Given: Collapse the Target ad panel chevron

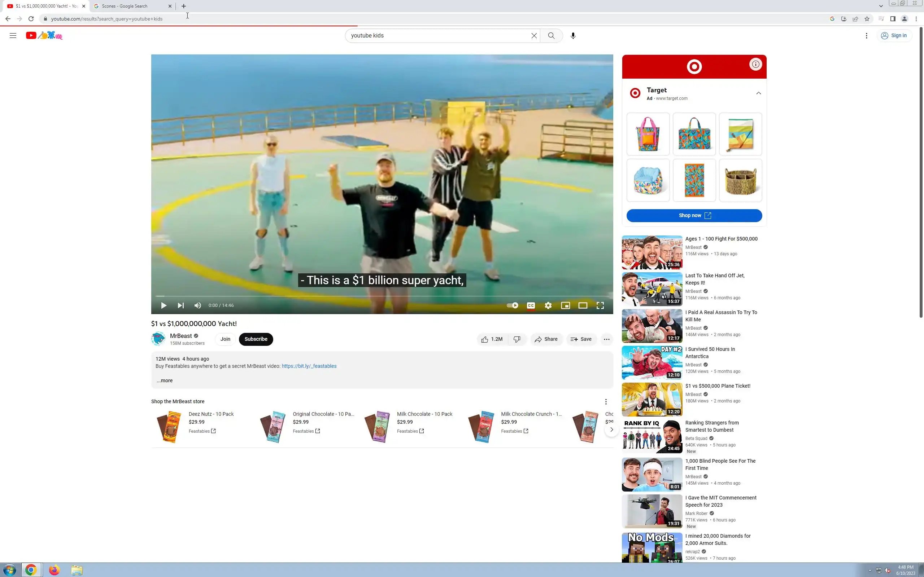Looking at the screenshot, I should (x=758, y=93).
